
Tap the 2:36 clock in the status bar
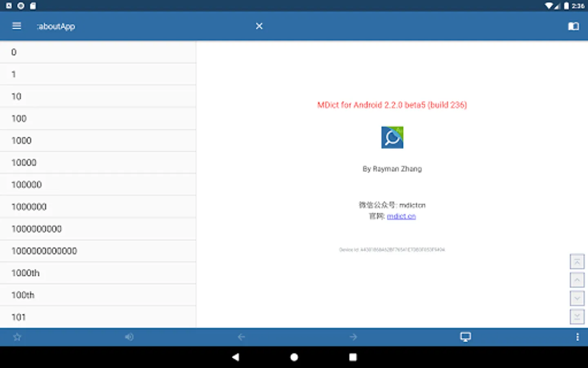click(x=578, y=6)
